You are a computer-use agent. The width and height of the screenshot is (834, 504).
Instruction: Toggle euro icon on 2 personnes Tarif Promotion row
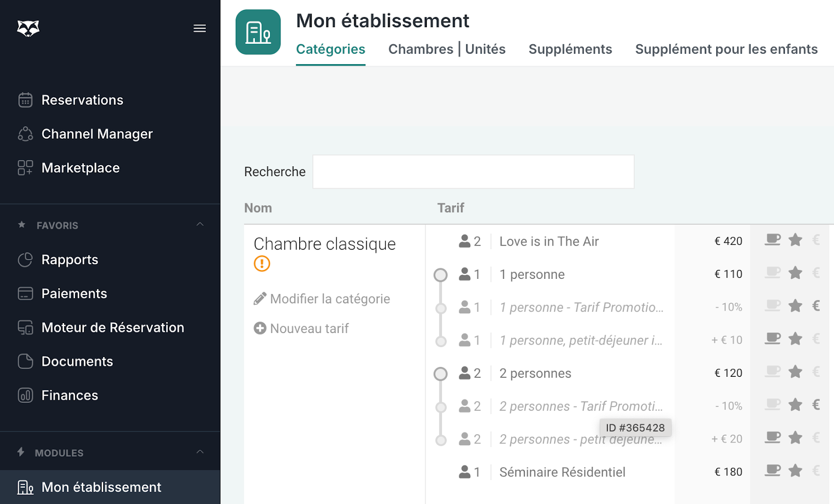point(816,405)
